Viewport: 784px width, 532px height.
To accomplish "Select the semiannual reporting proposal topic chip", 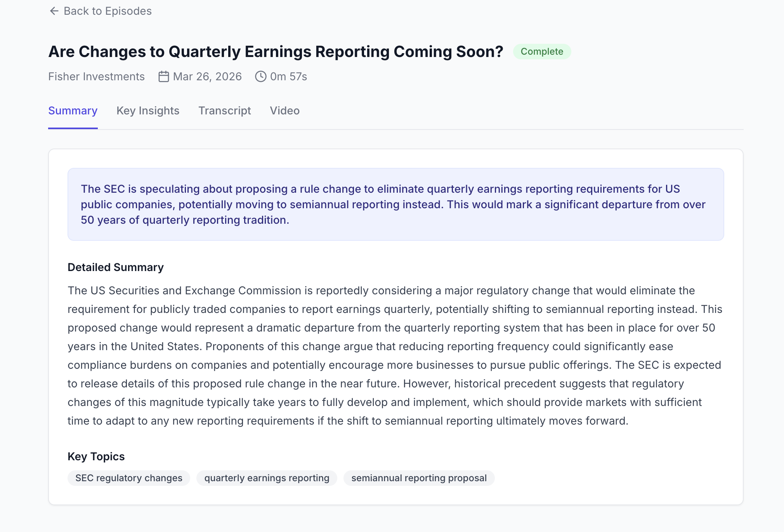I will 419,478.
